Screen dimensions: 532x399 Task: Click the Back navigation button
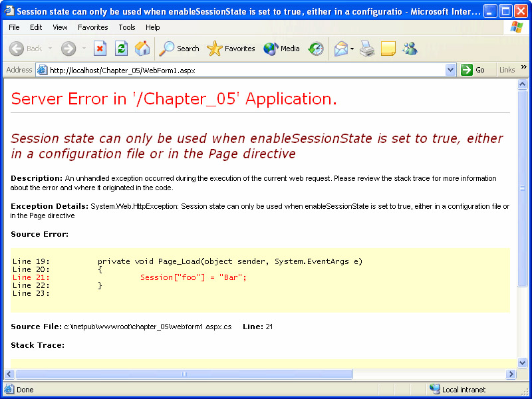click(x=25, y=49)
